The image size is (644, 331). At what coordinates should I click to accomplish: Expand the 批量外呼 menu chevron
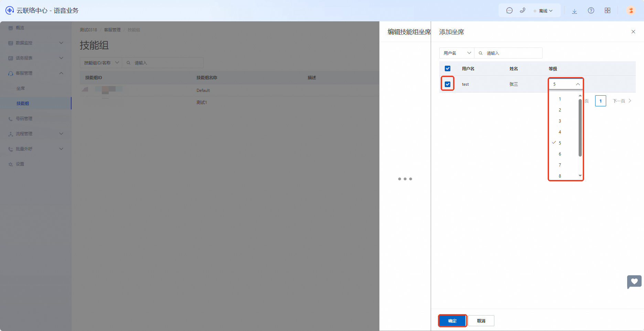[61, 149]
